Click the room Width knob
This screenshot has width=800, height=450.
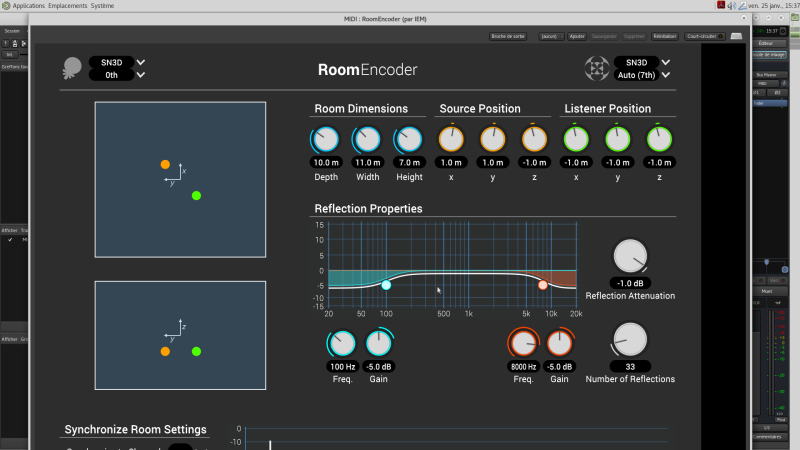pos(367,139)
